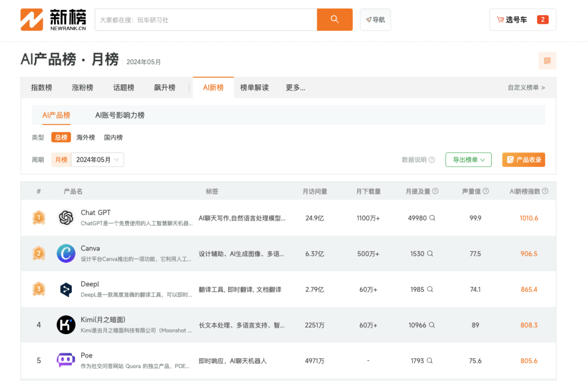Open the Chat GPT product name link
The height and width of the screenshot is (381, 588).
point(96,213)
